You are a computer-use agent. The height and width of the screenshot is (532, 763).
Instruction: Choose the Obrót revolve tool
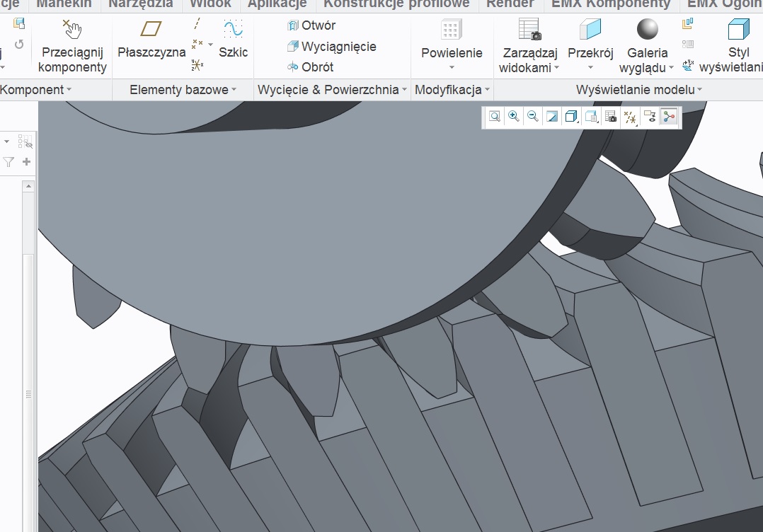311,67
